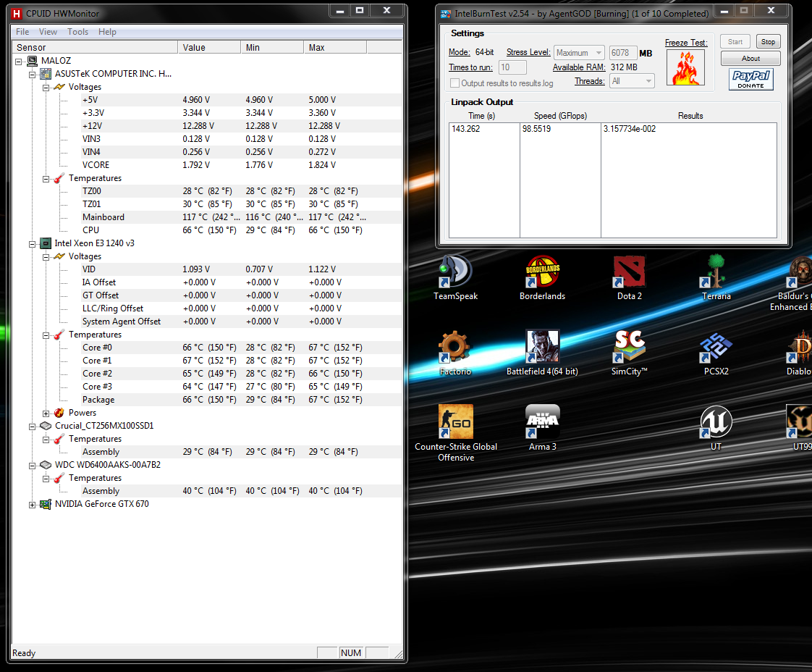Click the HWMonitor red H title icon

click(x=17, y=14)
